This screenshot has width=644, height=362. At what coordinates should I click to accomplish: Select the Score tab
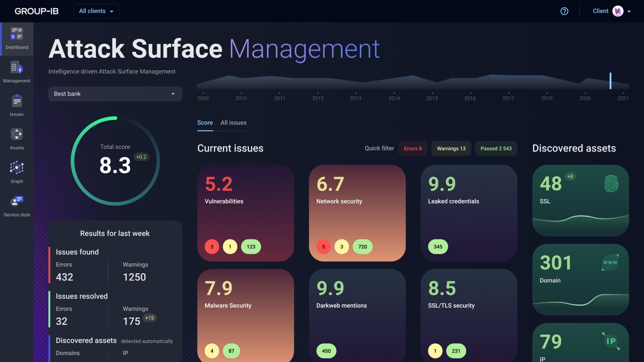point(205,123)
